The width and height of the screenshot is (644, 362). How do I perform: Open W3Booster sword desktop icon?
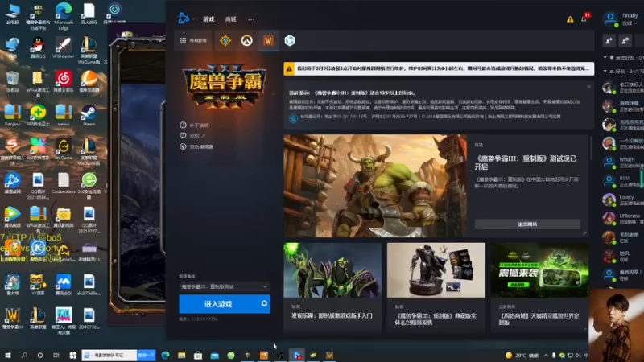(64, 47)
